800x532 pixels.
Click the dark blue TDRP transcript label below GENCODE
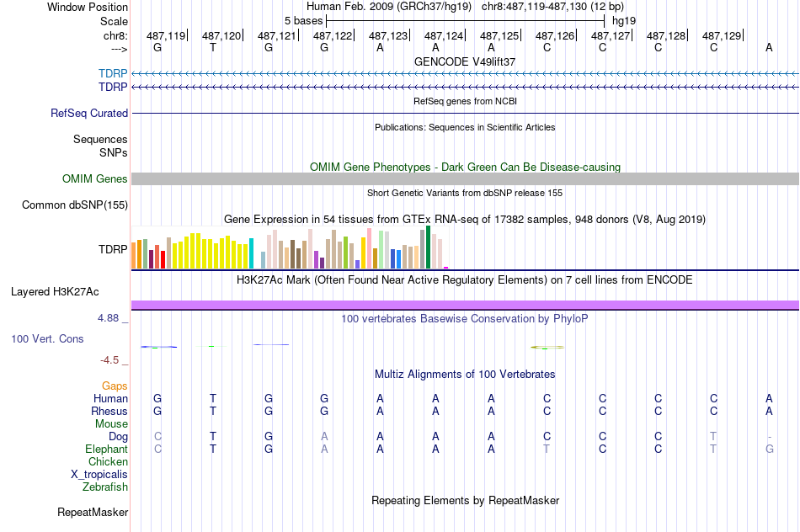tap(113, 88)
